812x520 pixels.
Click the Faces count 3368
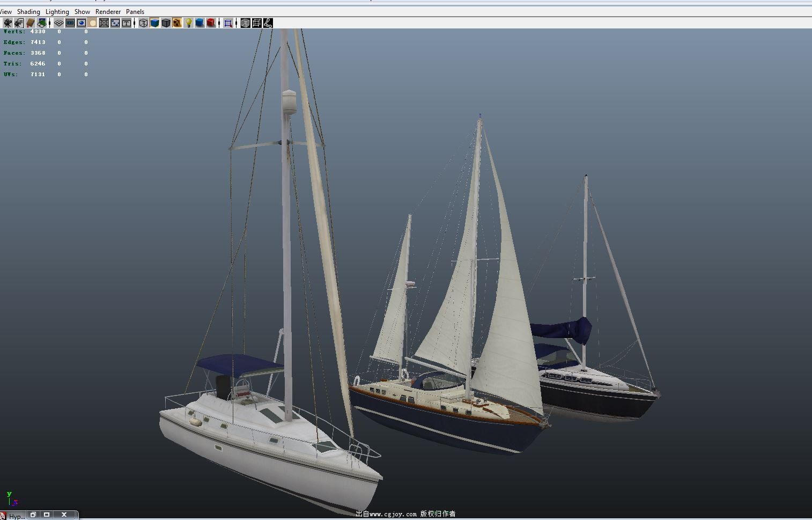pyautogui.click(x=38, y=53)
